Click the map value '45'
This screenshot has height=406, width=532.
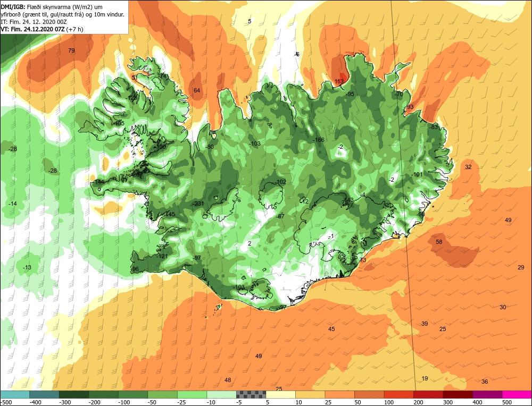click(331, 329)
